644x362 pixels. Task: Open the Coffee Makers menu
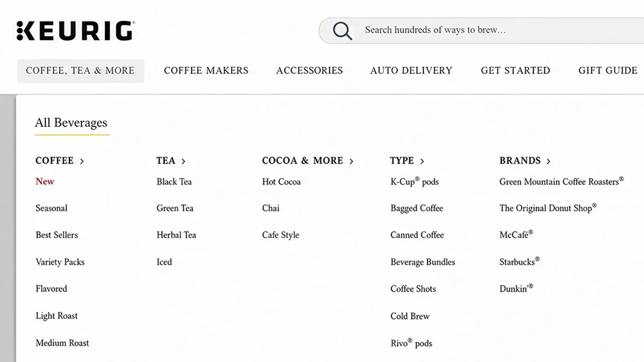(x=206, y=71)
